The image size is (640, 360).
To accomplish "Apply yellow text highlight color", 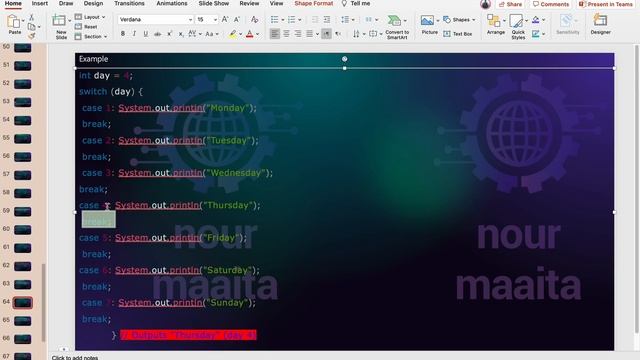I will (x=232, y=34).
